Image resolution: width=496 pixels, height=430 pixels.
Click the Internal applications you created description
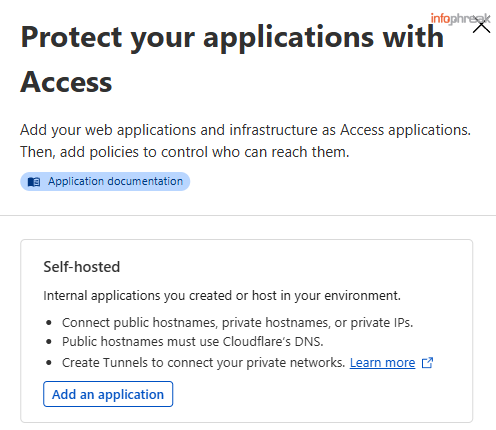pyautogui.click(x=222, y=296)
